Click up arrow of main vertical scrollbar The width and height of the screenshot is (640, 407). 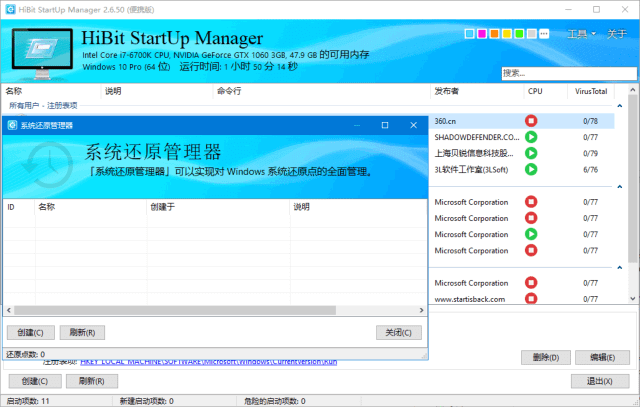point(632,89)
